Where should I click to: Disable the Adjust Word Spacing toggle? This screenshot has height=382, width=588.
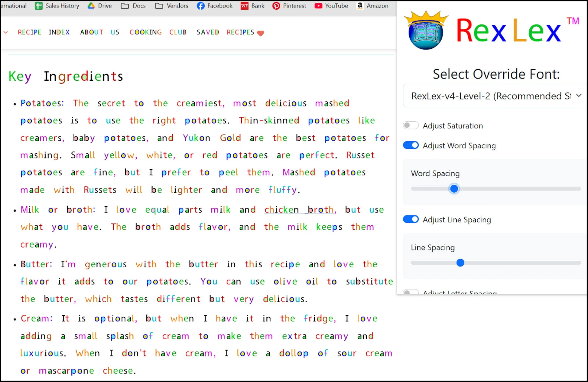click(411, 145)
